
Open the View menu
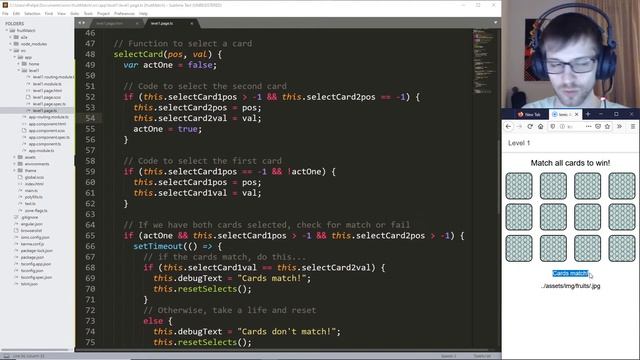[x=61, y=13]
